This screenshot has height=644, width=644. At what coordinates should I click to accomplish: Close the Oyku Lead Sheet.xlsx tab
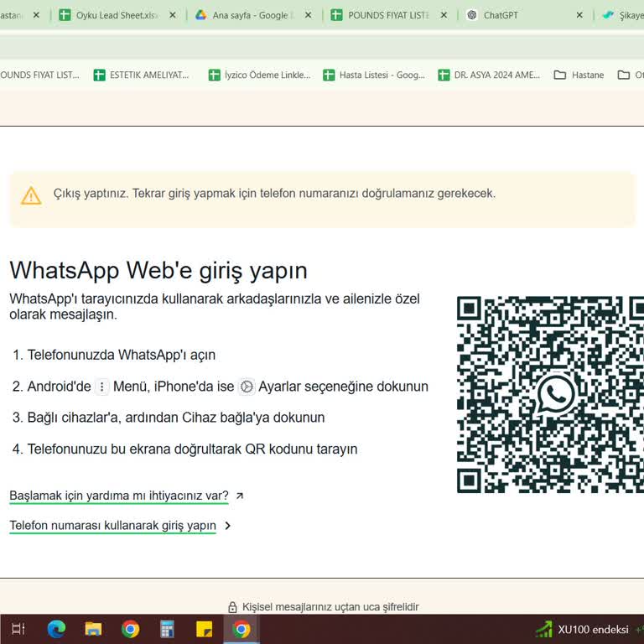click(x=173, y=15)
